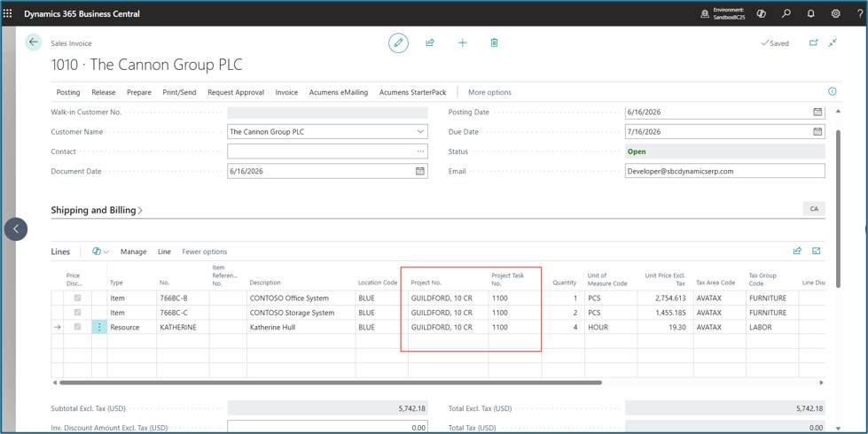This screenshot has width=868, height=434.
Task: Select cell CONTOSO Storage System
Action: point(301,313)
